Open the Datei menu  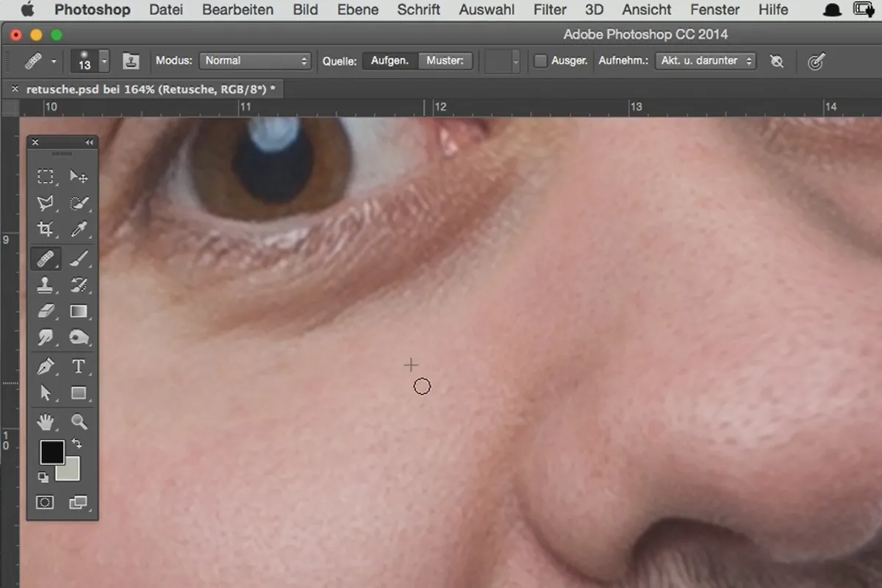166,10
